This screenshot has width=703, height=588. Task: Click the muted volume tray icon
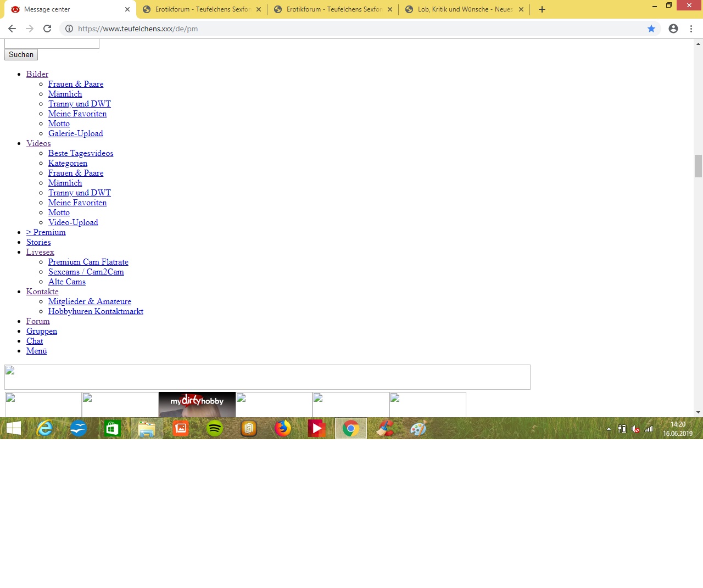click(635, 429)
